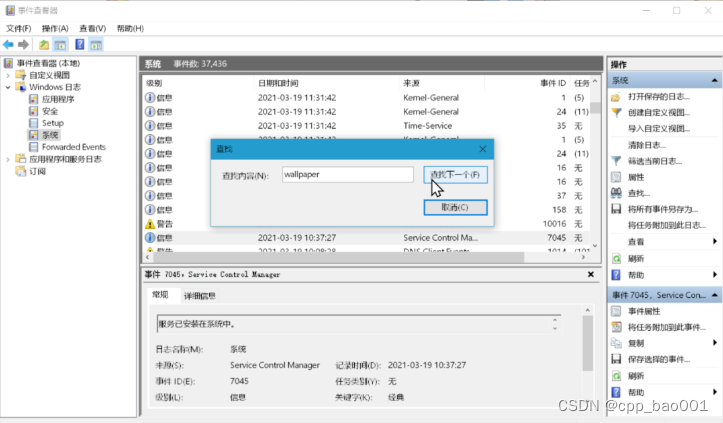Click 将任务附加到此日志 action
Screen dimensions: 723x423
667,225
